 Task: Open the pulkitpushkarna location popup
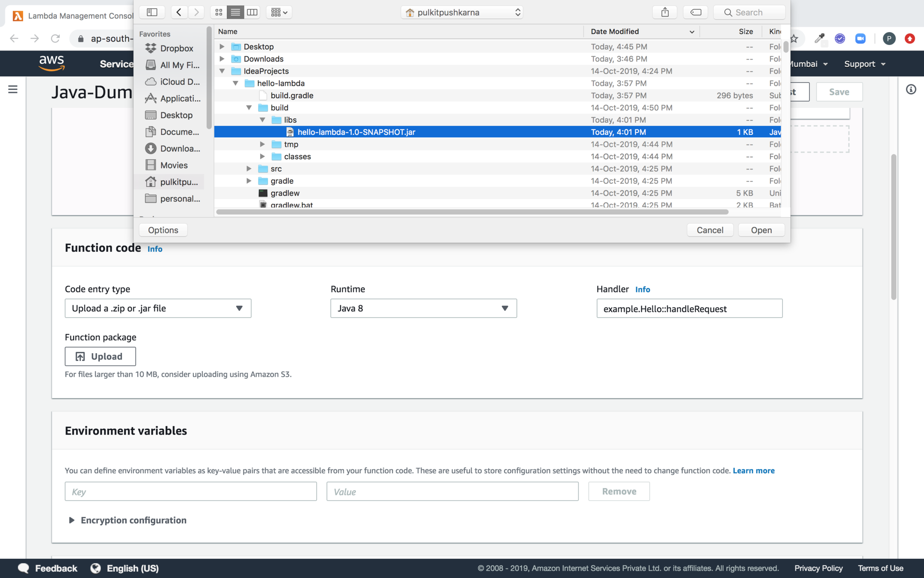coord(462,12)
